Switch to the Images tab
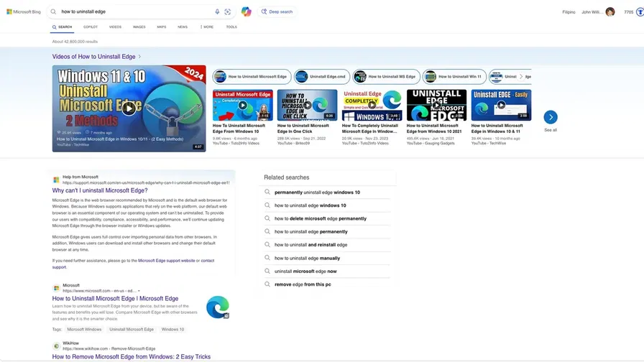 coord(139,27)
